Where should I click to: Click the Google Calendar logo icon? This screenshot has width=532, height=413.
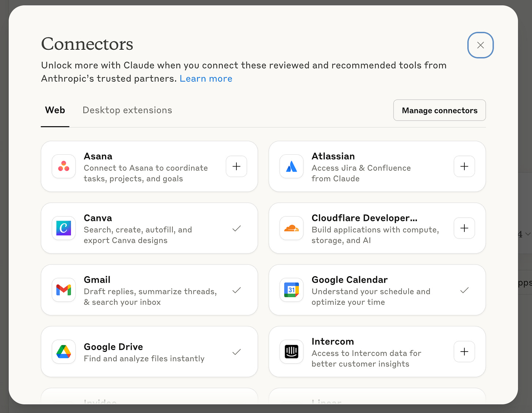coord(292,290)
